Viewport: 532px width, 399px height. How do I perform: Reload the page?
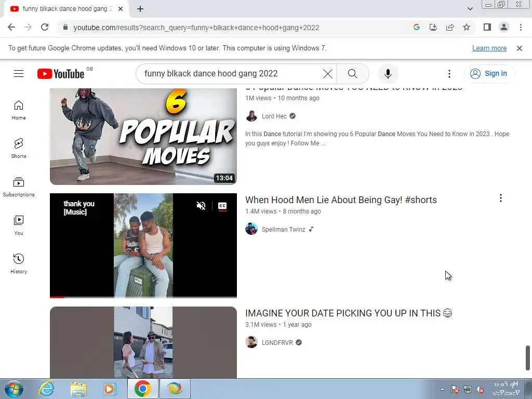45,28
